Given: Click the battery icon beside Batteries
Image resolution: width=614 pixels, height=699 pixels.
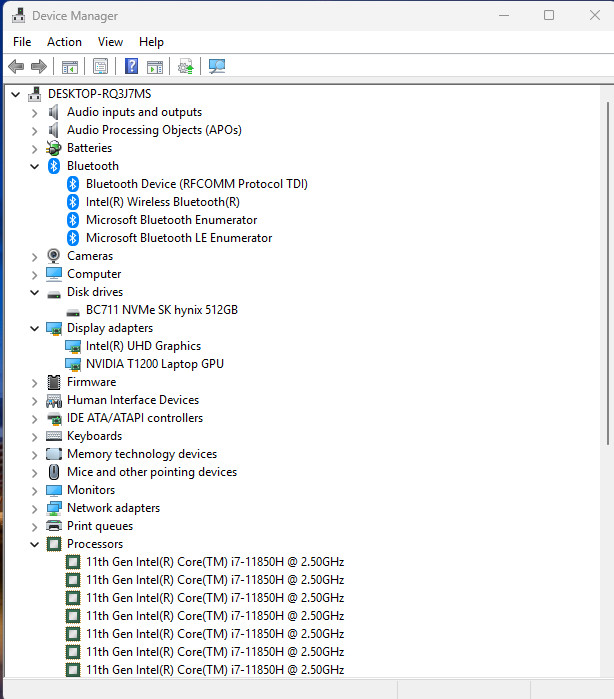Looking at the screenshot, I should click(54, 148).
